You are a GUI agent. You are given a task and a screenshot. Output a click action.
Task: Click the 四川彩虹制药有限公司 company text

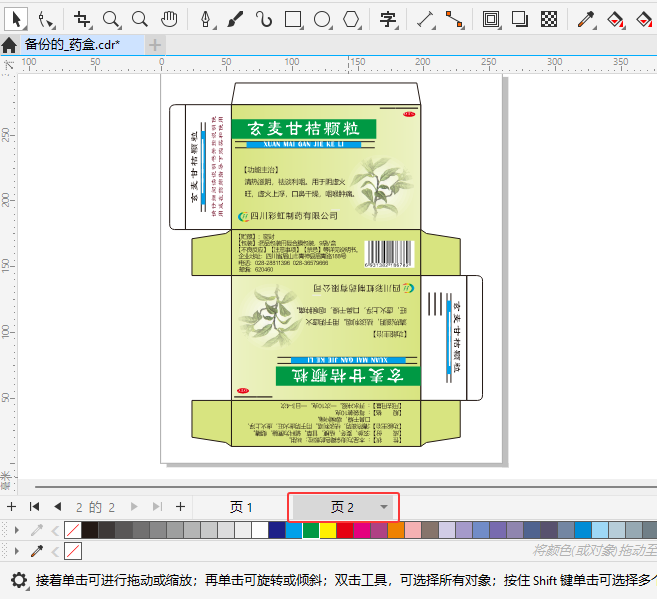pos(294,216)
